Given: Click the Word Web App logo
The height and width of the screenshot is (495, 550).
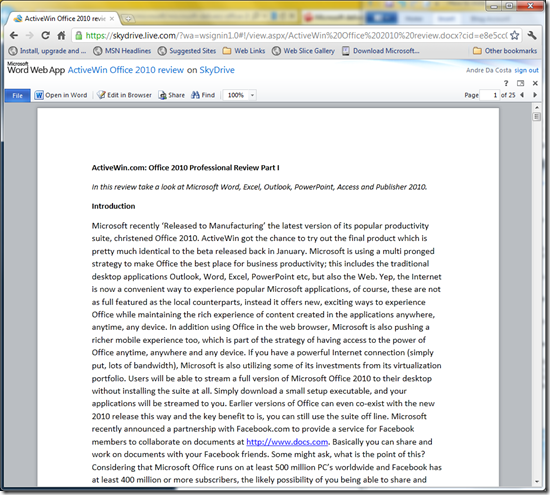Looking at the screenshot, I should click(x=36, y=68).
